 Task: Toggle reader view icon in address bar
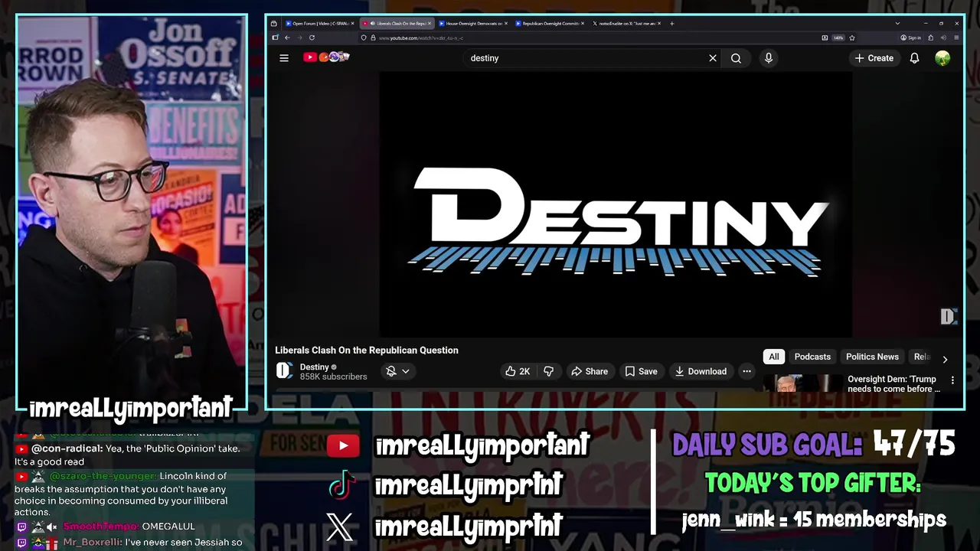click(x=825, y=37)
